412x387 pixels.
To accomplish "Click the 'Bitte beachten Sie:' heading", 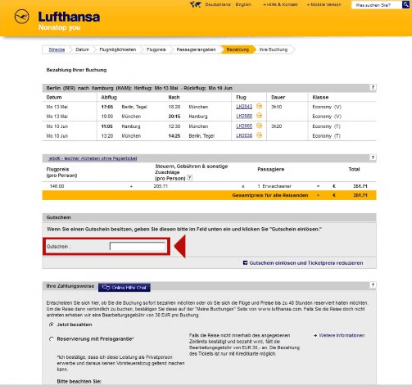I will 79,381.
